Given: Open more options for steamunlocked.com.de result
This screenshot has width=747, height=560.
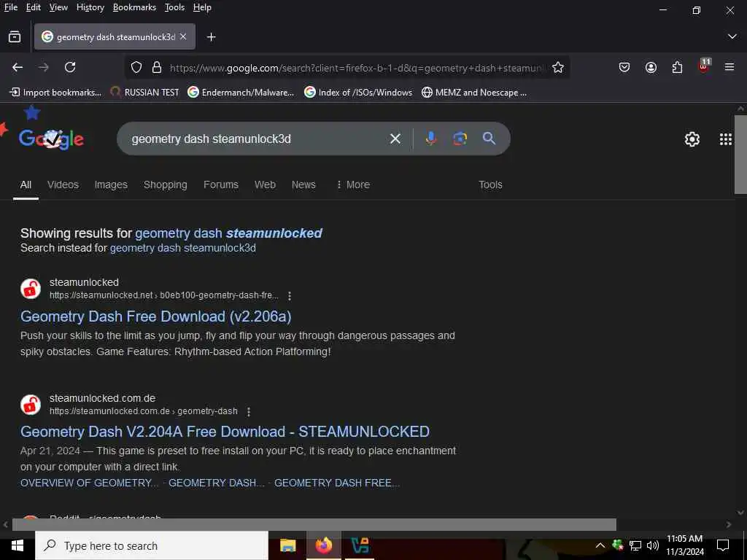Looking at the screenshot, I should click(x=249, y=411).
